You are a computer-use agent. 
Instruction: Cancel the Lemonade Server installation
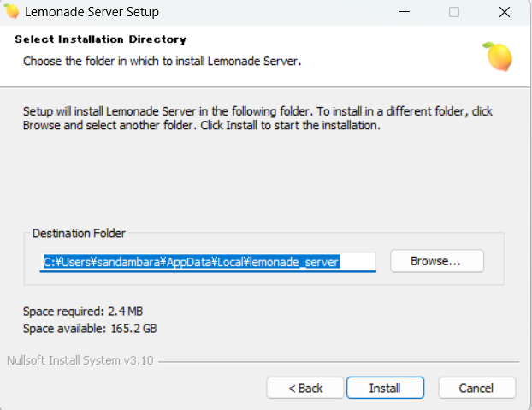(x=476, y=388)
